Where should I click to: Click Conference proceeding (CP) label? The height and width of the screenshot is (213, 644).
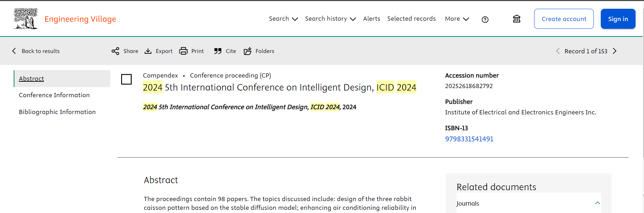[230, 75]
